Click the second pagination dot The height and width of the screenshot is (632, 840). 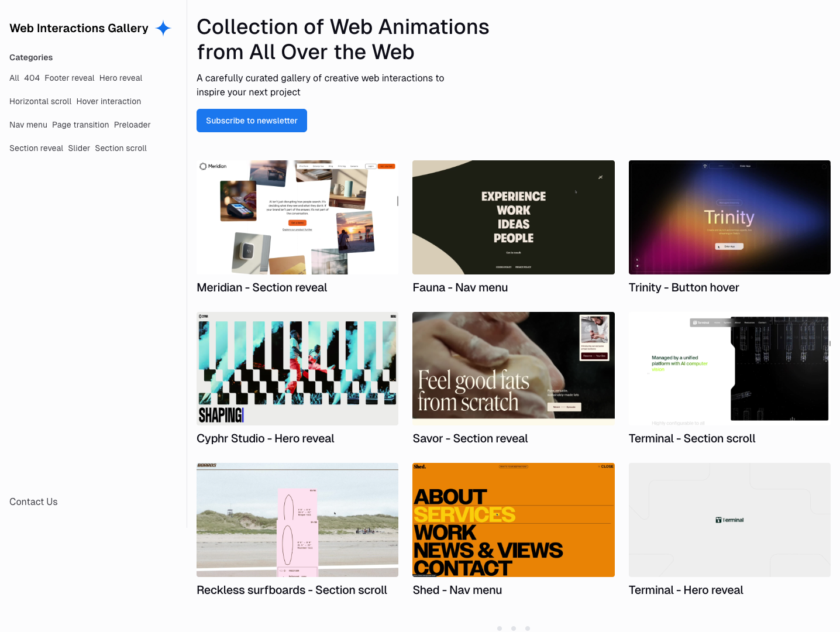point(514,628)
